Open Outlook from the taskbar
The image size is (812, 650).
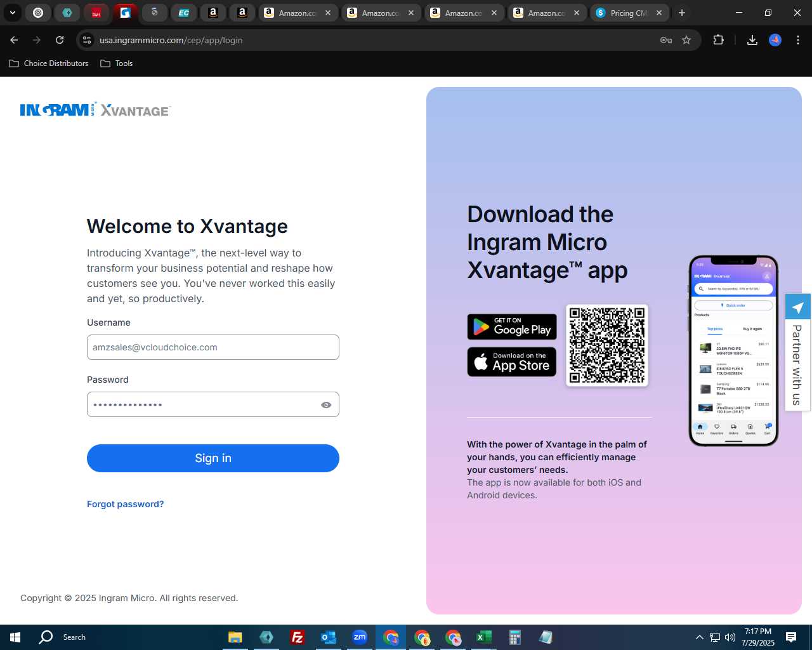329,637
